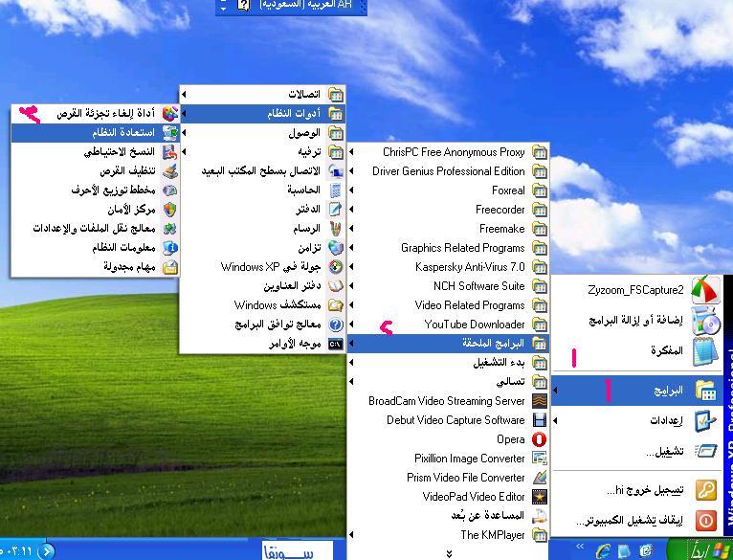The height and width of the screenshot is (560, 733).
Task: Open NCH Software Suite folder
Action: tap(448, 286)
